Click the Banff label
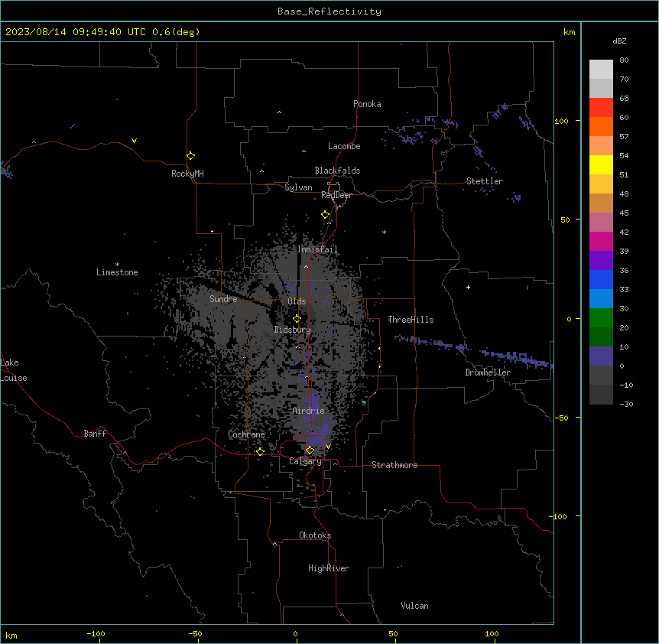The image size is (659, 644). (x=95, y=434)
